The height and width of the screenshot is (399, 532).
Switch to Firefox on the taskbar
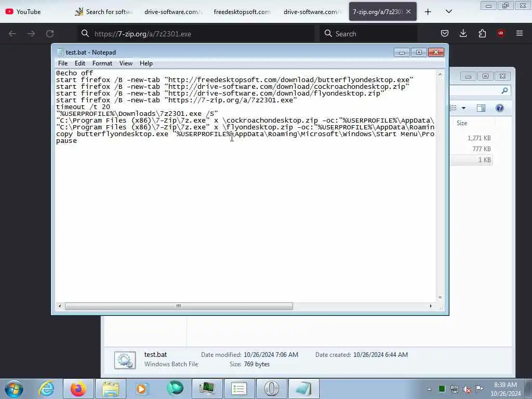(78, 389)
